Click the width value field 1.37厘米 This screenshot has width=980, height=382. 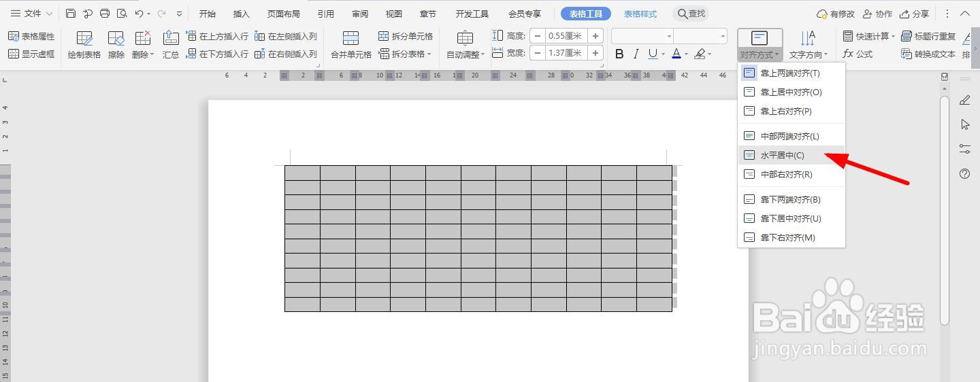[567, 53]
